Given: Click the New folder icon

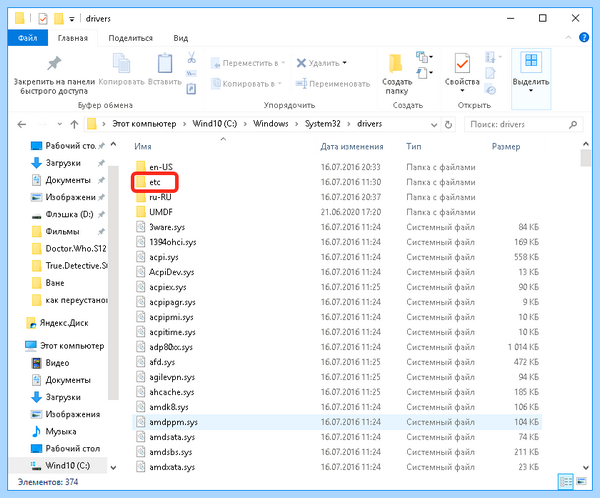Looking at the screenshot, I should 395,63.
